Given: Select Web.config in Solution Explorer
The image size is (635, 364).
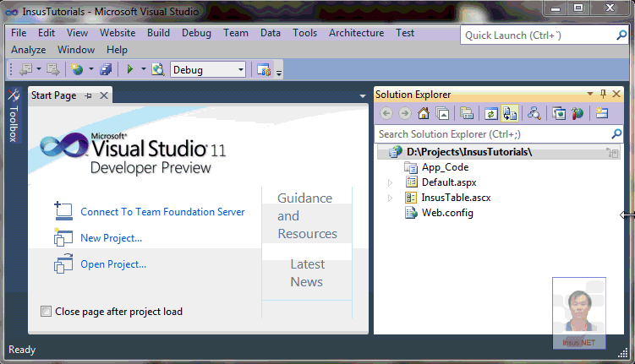Looking at the screenshot, I should coord(447,213).
